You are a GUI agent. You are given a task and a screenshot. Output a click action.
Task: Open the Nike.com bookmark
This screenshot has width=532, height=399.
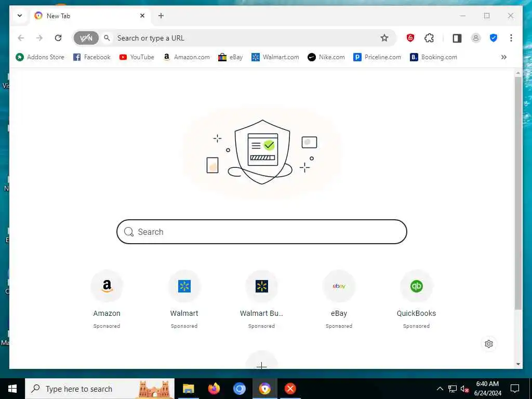click(326, 57)
